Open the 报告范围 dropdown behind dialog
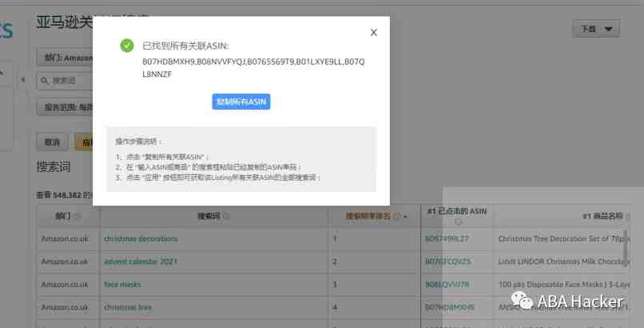Viewport: 644px width, 328px height. pos(65,107)
